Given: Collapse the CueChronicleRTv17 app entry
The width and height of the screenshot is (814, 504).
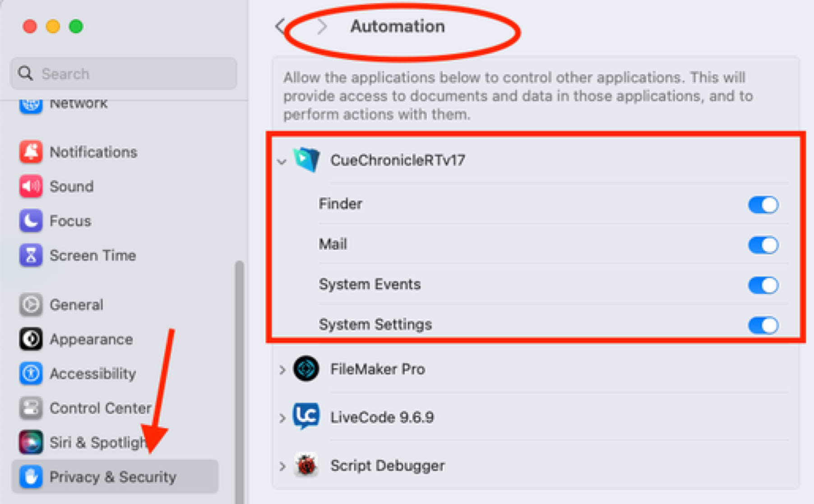Looking at the screenshot, I should point(282,161).
